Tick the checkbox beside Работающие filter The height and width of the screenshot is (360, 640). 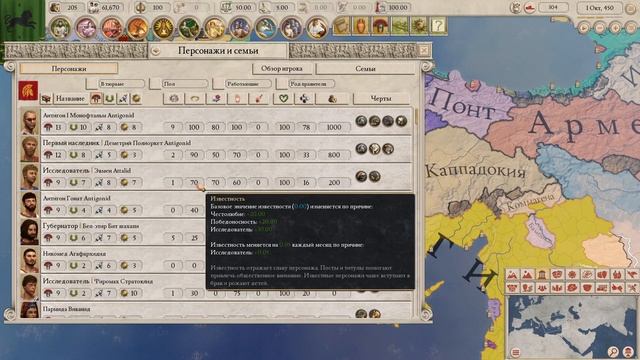218,84
